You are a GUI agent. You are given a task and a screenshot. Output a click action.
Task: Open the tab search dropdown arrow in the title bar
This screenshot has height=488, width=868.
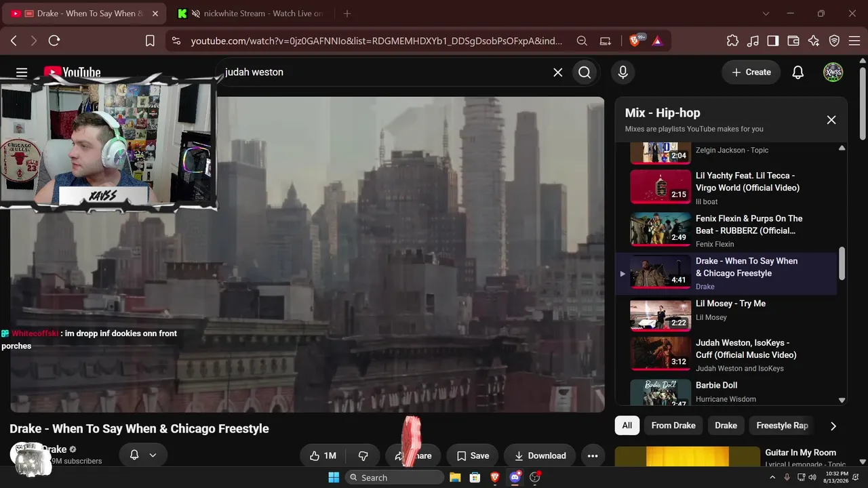766,14
